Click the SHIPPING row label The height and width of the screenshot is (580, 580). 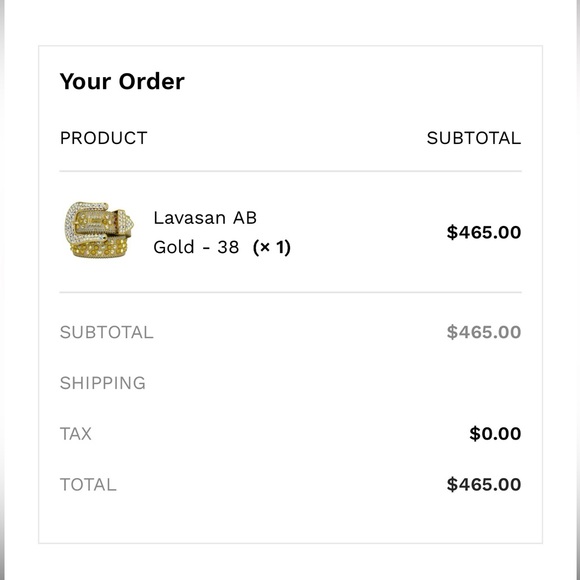(x=102, y=383)
